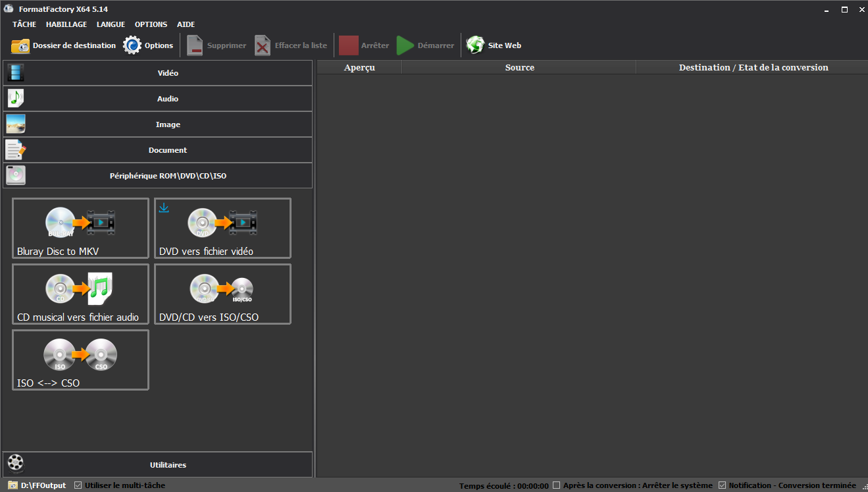Click the Temps écoulé : 00:00:00 text
868x492 pixels.
click(x=504, y=486)
